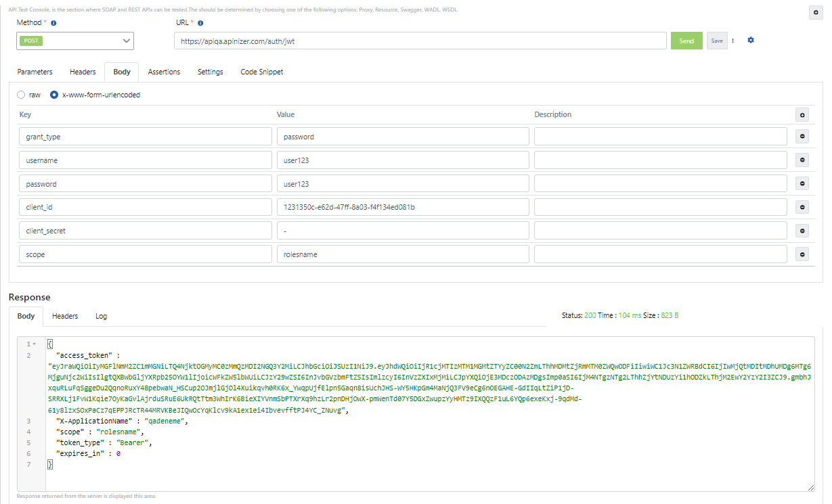
Task: Add a new form parameter row
Action: coord(802,114)
